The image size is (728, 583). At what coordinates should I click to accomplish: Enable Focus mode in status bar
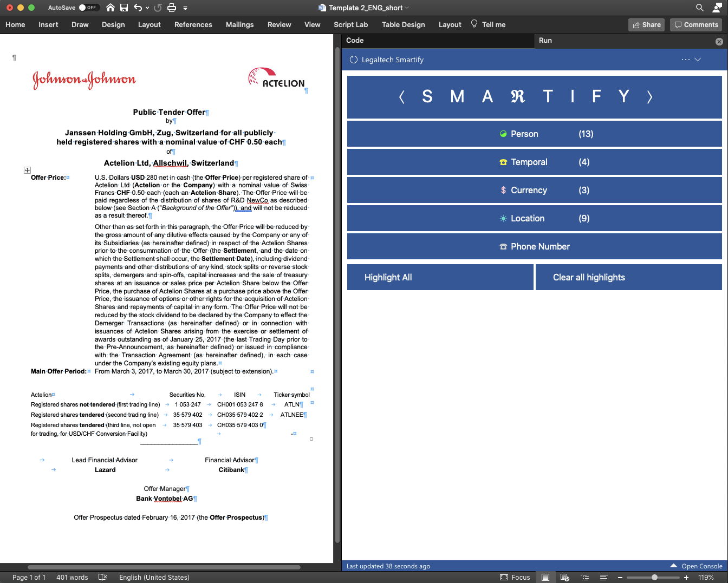point(515,577)
